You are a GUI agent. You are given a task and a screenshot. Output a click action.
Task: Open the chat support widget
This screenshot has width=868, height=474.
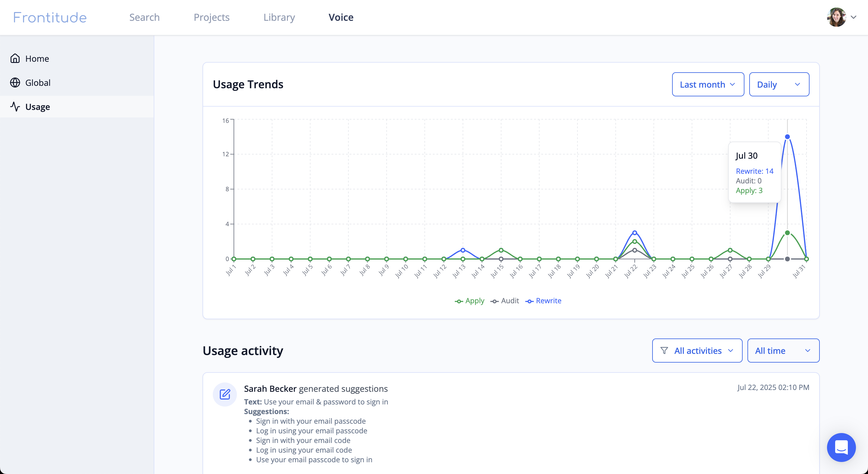[841, 447]
